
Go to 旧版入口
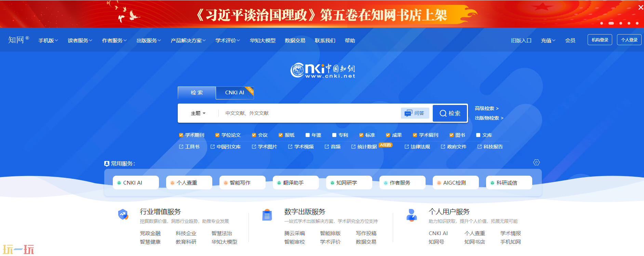(521, 40)
